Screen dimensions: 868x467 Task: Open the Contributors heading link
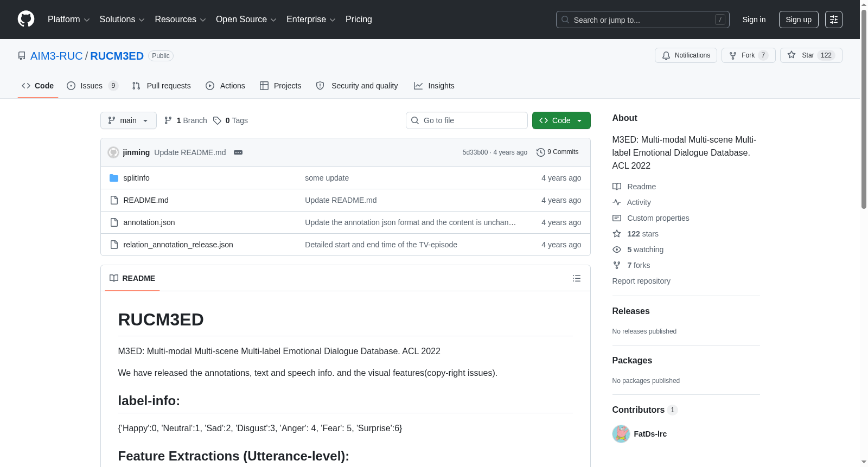pyautogui.click(x=644, y=410)
